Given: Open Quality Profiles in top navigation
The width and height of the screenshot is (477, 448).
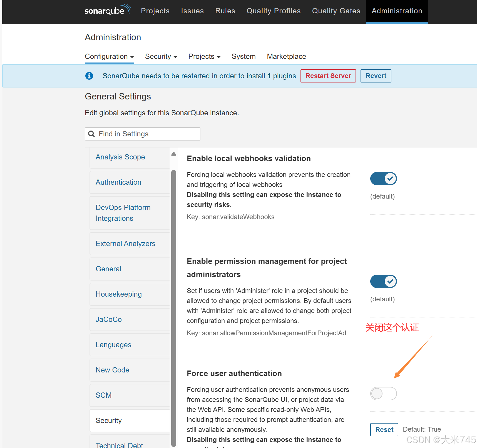Looking at the screenshot, I should point(274,11).
